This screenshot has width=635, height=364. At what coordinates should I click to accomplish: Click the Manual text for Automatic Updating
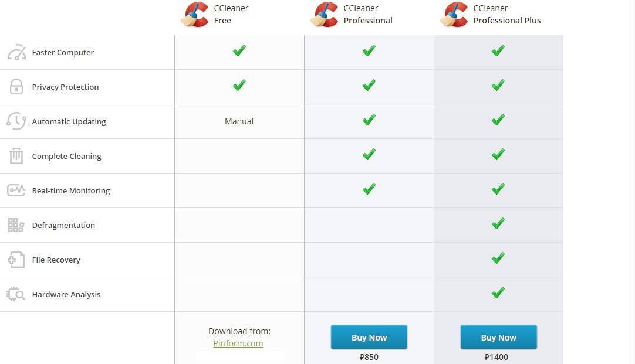tap(239, 121)
